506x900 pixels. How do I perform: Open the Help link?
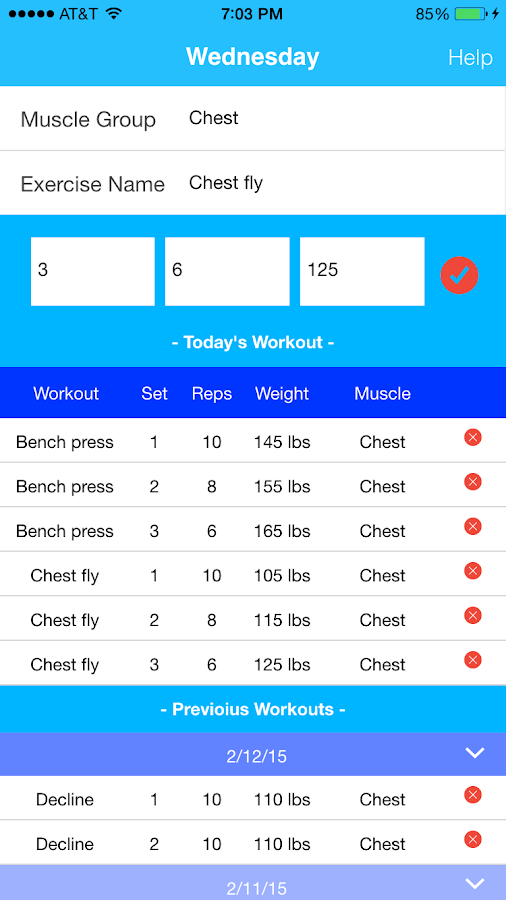pyautogui.click(x=470, y=58)
